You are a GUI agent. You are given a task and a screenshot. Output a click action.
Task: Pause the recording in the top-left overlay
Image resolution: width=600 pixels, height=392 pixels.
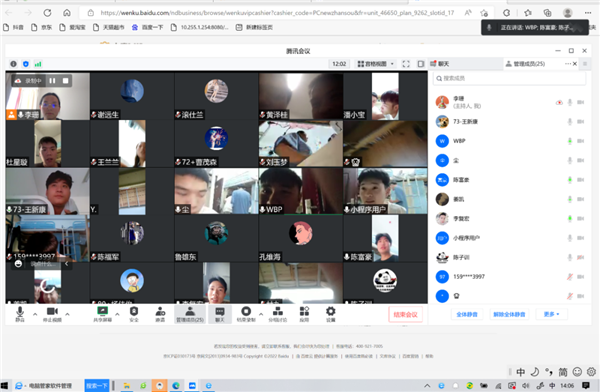coord(52,81)
